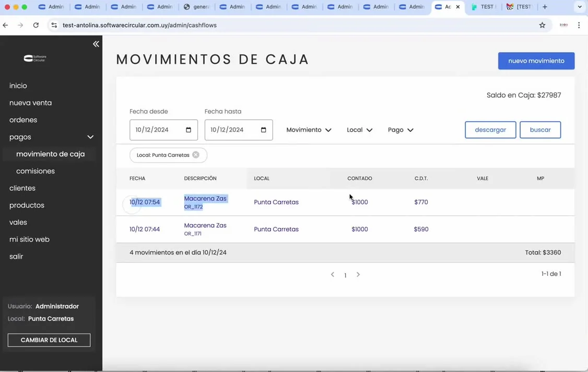Click salir to log out
This screenshot has width=588, height=372.
16,257
